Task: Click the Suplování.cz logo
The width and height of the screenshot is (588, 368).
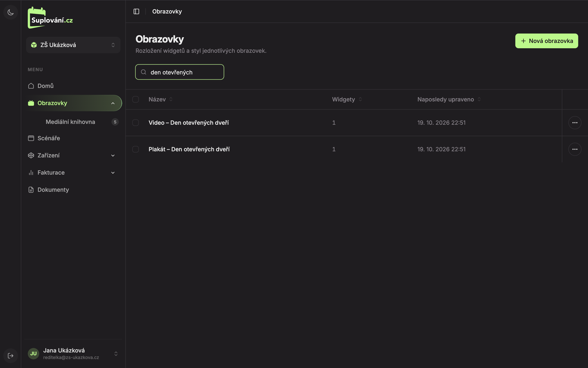Action: coord(50,18)
